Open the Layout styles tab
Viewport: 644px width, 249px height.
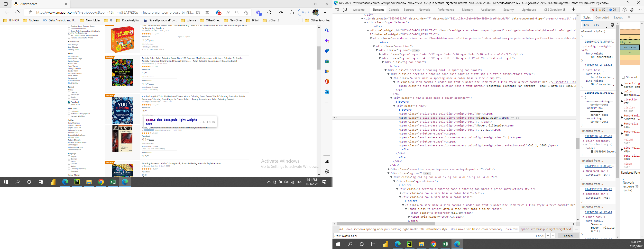tap(618, 18)
